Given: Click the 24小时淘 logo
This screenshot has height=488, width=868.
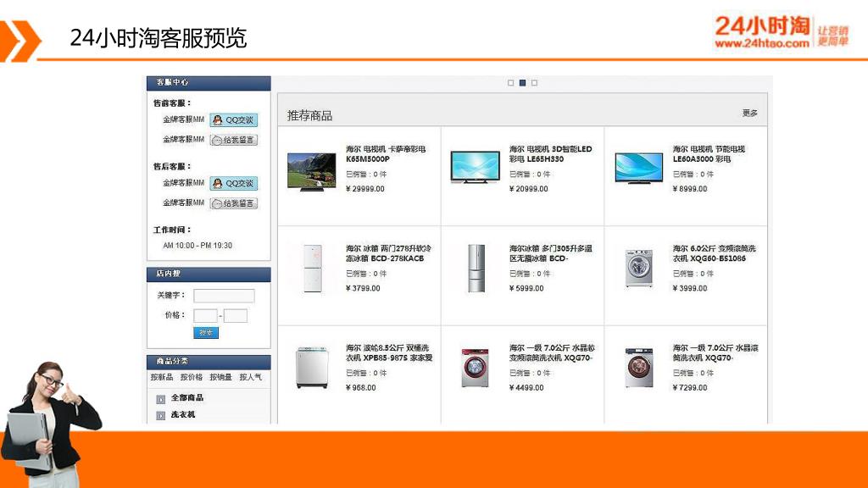Looking at the screenshot, I should pyautogui.click(x=782, y=31).
